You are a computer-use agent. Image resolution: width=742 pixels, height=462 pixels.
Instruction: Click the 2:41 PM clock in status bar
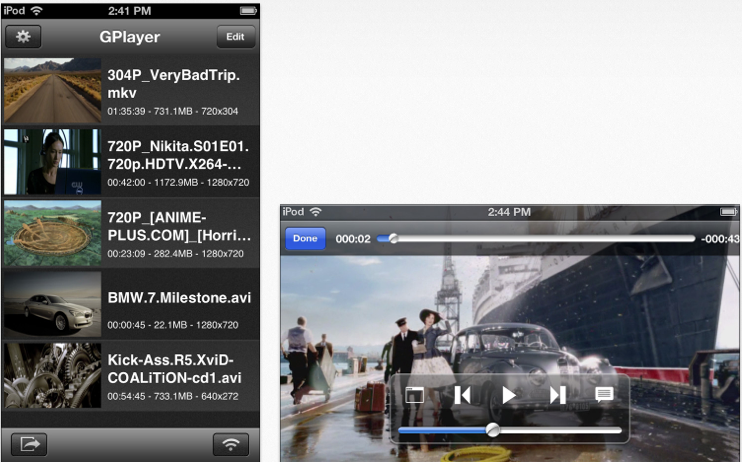(129, 11)
